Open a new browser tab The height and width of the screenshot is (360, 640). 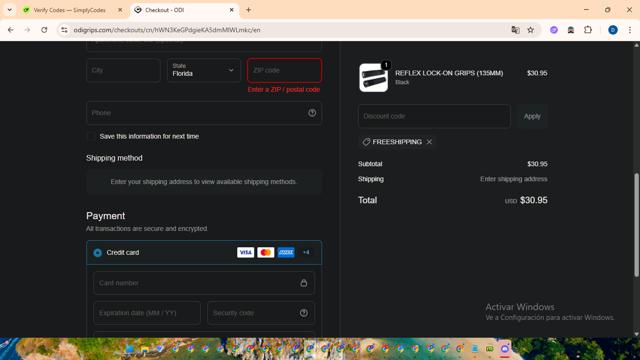(248, 10)
